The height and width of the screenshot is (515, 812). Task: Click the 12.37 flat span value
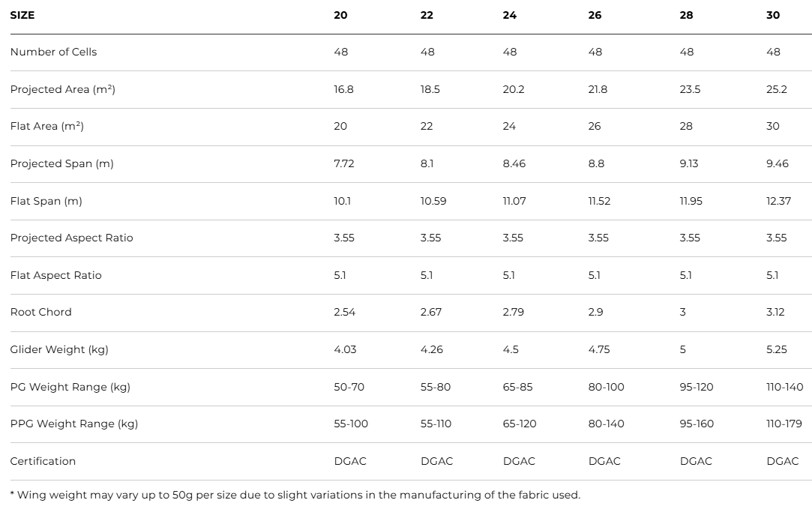coord(778,201)
